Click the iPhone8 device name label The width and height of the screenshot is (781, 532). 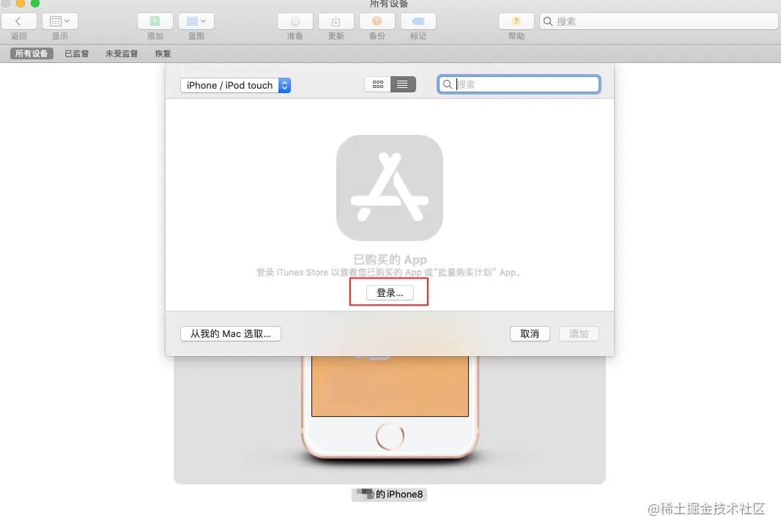(x=390, y=494)
